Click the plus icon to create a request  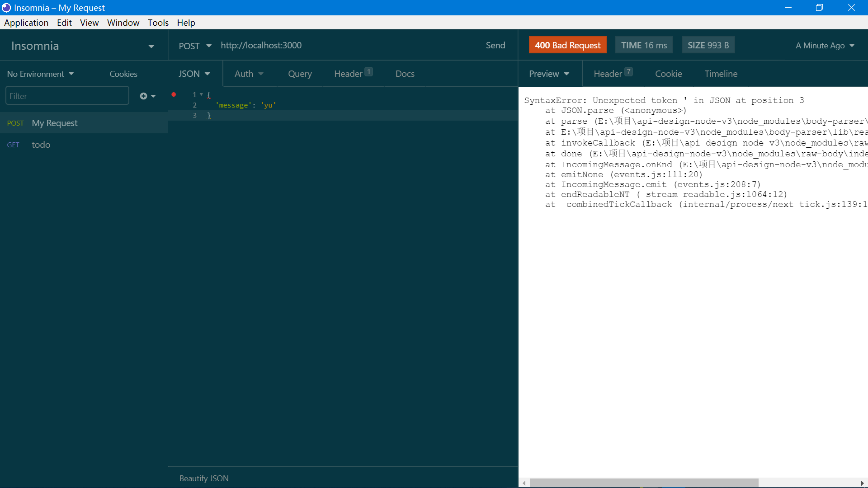[144, 96]
